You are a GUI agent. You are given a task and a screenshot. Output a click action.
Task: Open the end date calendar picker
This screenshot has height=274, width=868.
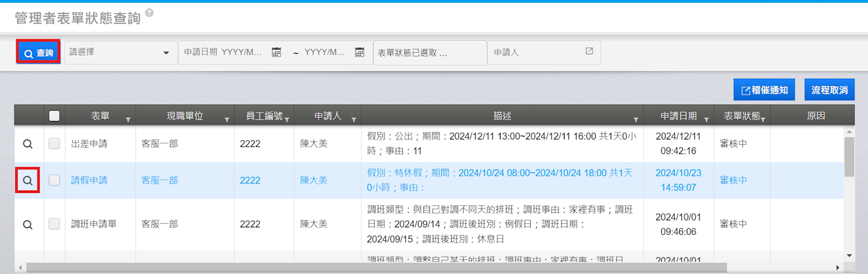tap(359, 52)
